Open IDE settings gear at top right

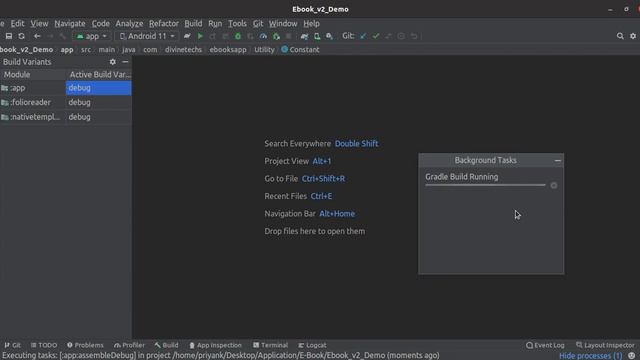pyautogui.click(x=633, y=36)
